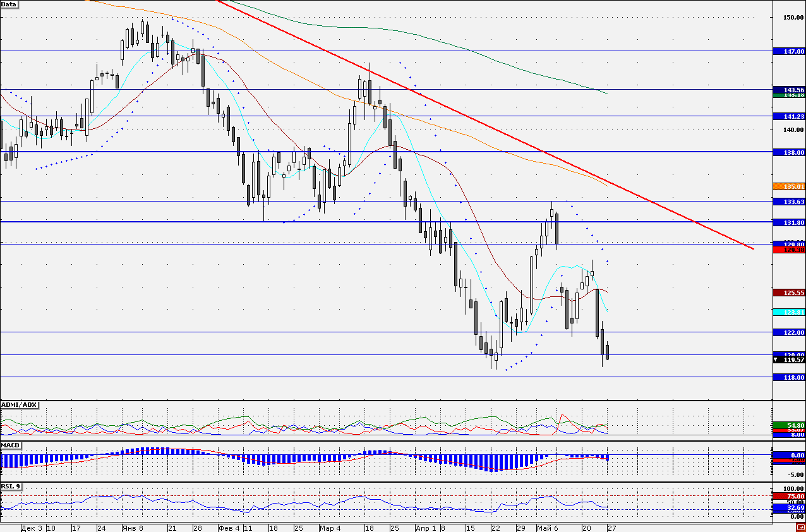Select the RSI, 9 indicator panel label
806x532 pixels.
(x=11, y=486)
